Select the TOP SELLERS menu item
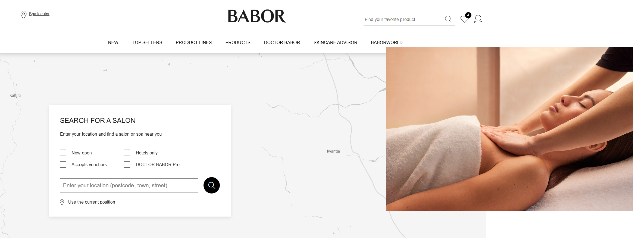 tap(147, 42)
